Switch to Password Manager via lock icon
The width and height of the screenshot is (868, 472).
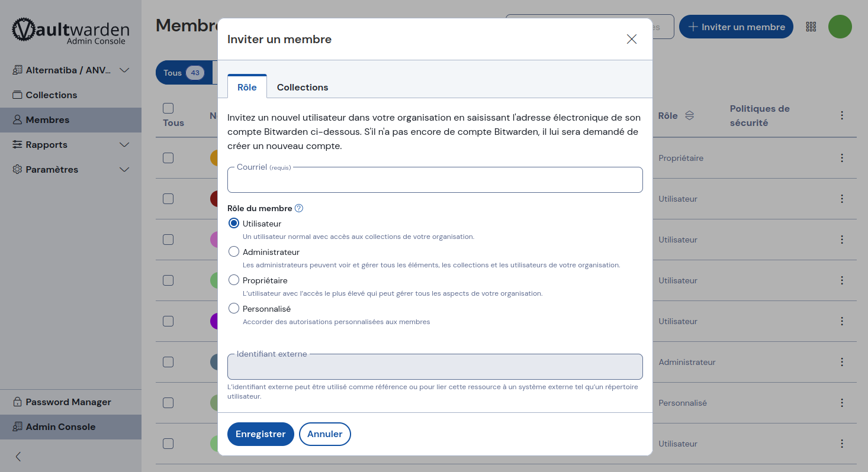click(x=18, y=402)
